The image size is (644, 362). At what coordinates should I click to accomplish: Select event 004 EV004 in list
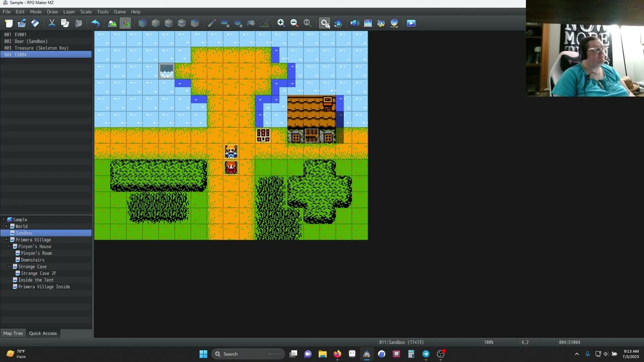[x=46, y=54]
